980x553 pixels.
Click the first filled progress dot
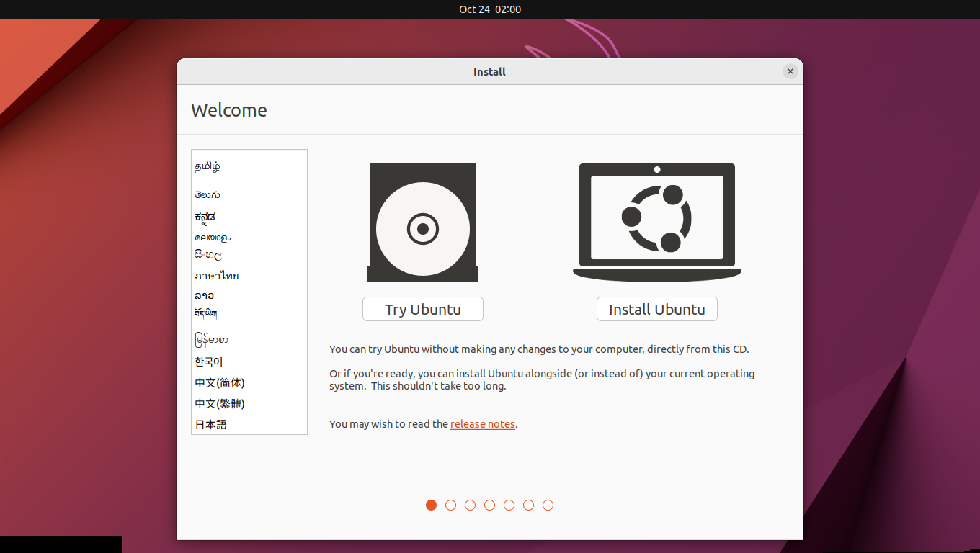431,505
